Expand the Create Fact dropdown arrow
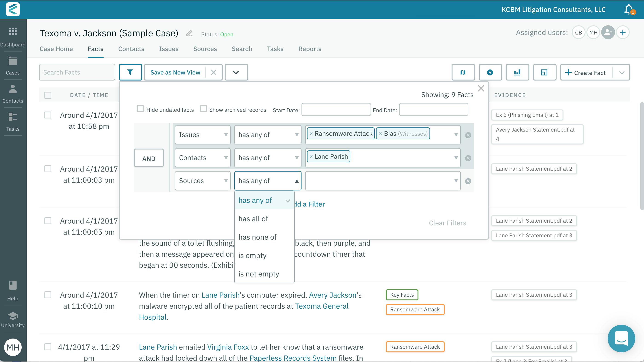 pos(622,72)
